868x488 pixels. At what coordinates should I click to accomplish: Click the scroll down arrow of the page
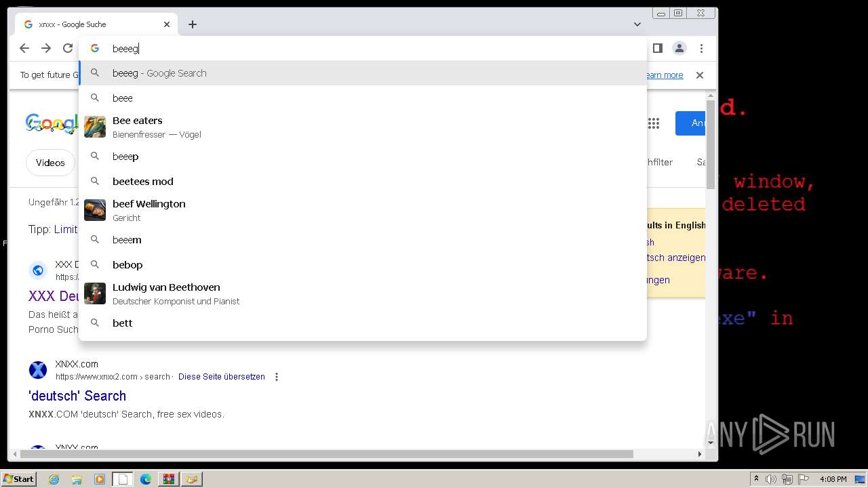tap(711, 443)
